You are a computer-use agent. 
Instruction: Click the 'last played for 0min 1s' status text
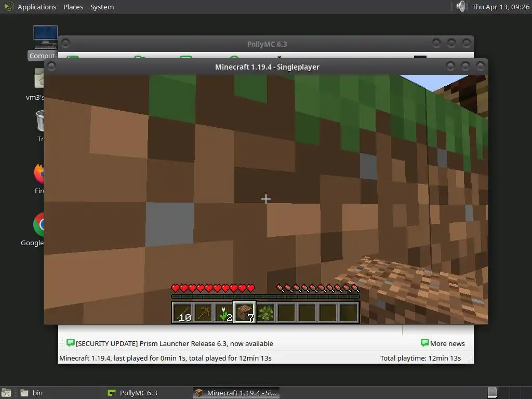pyautogui.click(x=149, y=358)
